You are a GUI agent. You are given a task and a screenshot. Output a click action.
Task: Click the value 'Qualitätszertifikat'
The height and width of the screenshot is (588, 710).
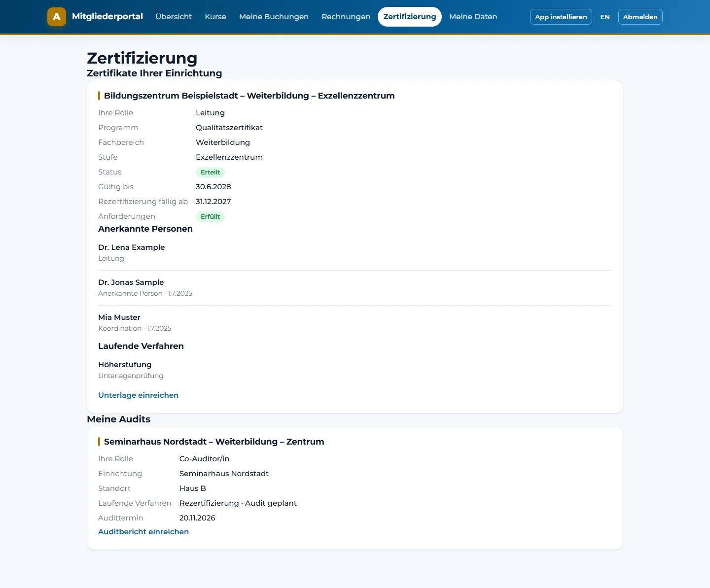click(x=229, y=128)
